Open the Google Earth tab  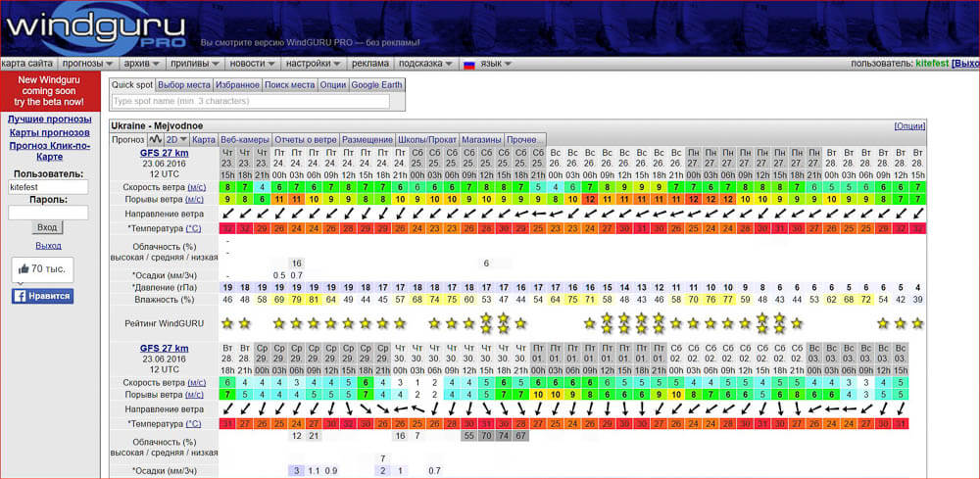tap(377, 85)
